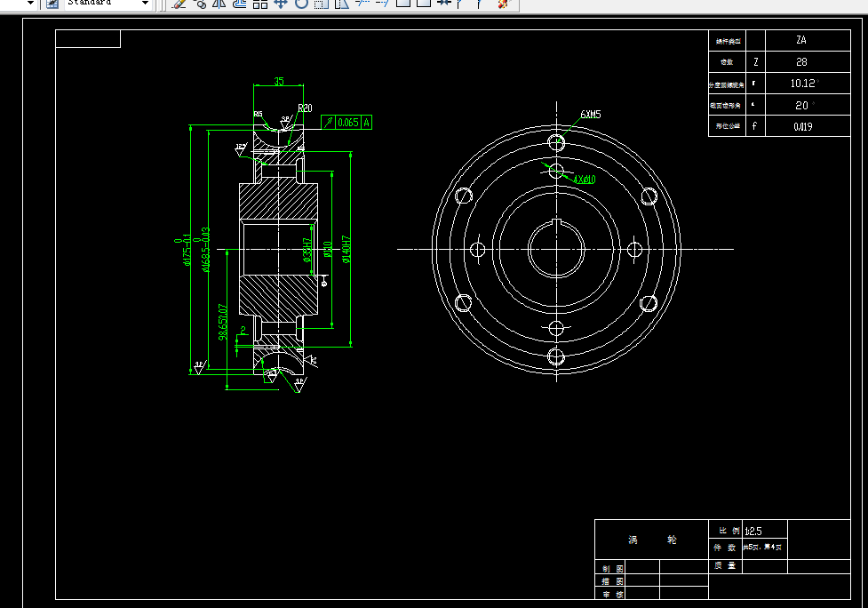Click the 1:2.5 scale value
Image resolution: width=868 pixels, height=608 pixels.
[753, 531]
